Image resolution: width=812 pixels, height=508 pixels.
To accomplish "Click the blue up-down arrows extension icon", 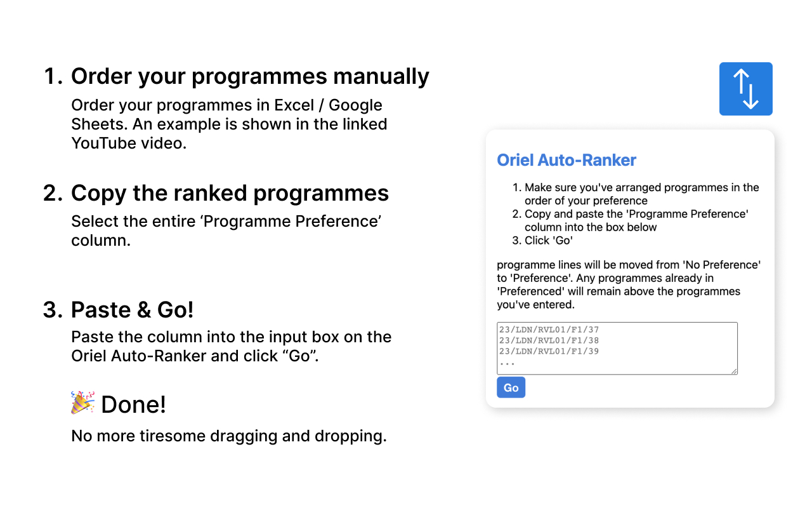I will pos(745,89).
